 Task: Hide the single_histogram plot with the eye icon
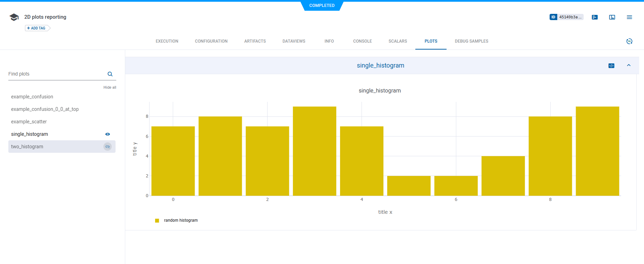(108, 134)
